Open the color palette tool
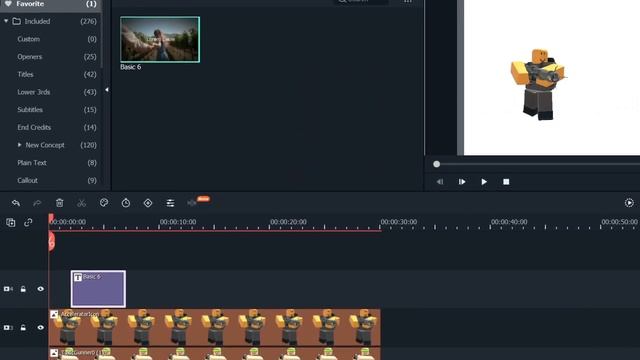The height and width of the screenshot is (360, 640). pos(104,202)
